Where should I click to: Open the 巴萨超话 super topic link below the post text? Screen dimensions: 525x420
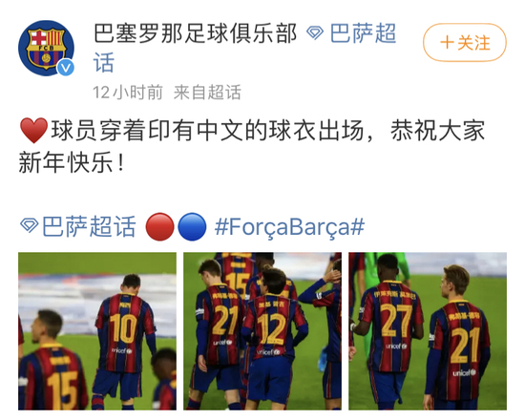point(89,226)
